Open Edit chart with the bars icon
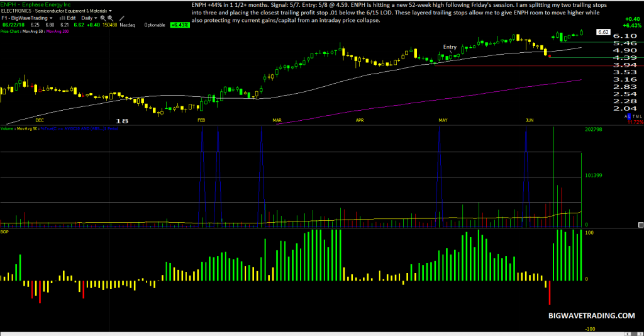The width and height of the screenshot is (644, 336). (67, 18)
